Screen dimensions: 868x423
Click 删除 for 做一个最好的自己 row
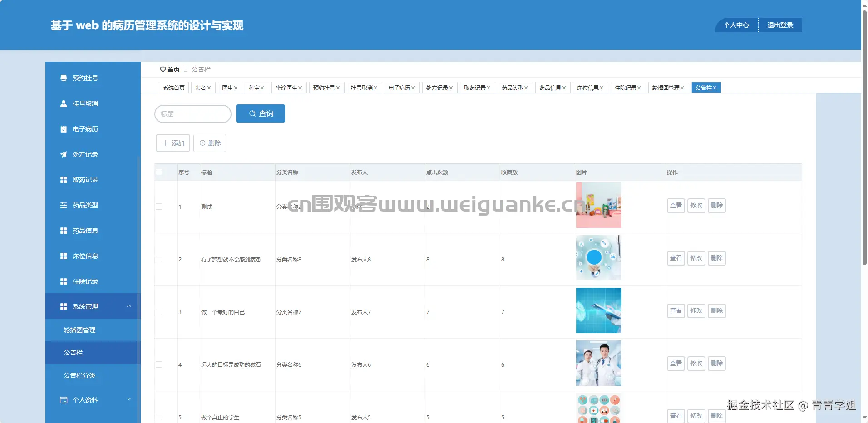717,311
